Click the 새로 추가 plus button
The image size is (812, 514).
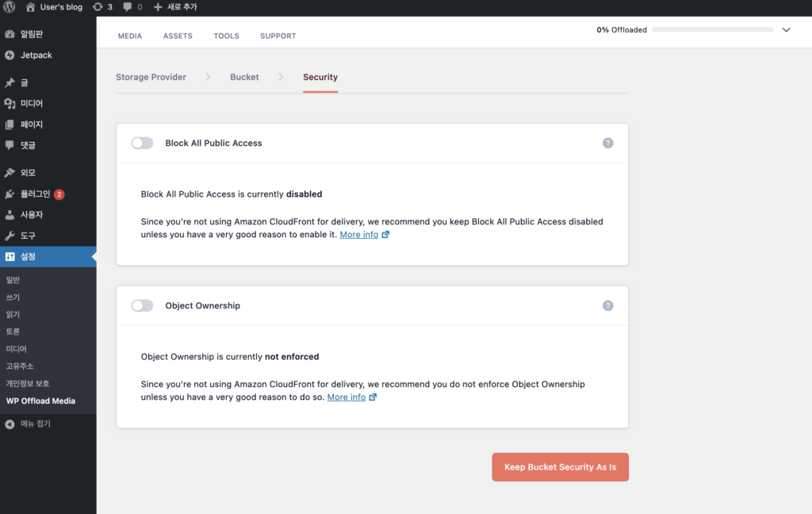(x=175, y=6)
